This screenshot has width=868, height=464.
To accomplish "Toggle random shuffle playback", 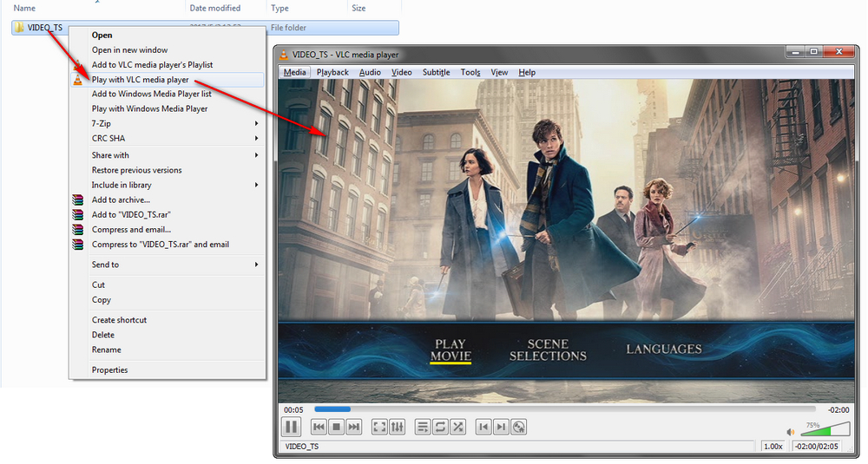I will click(x=457, y=427).
